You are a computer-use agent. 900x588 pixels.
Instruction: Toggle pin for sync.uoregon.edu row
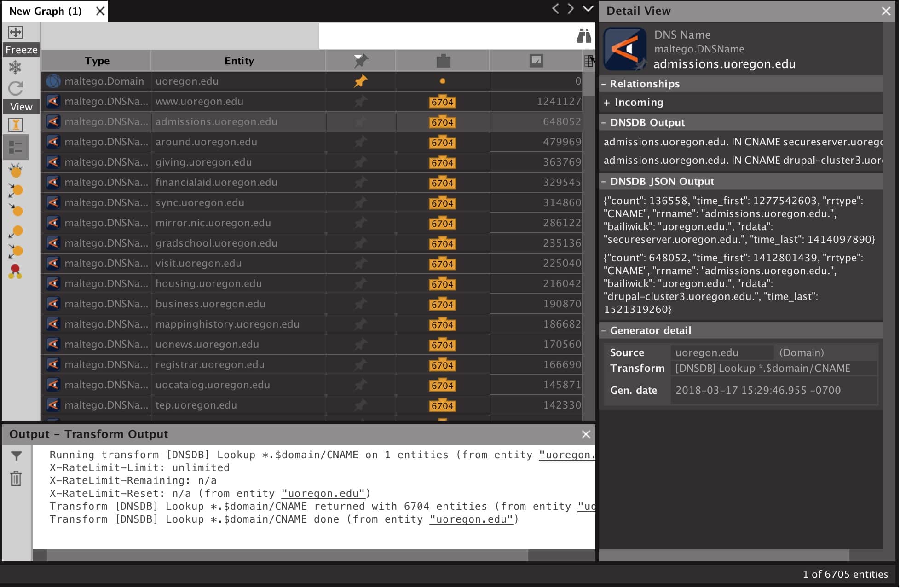(361, 203)
